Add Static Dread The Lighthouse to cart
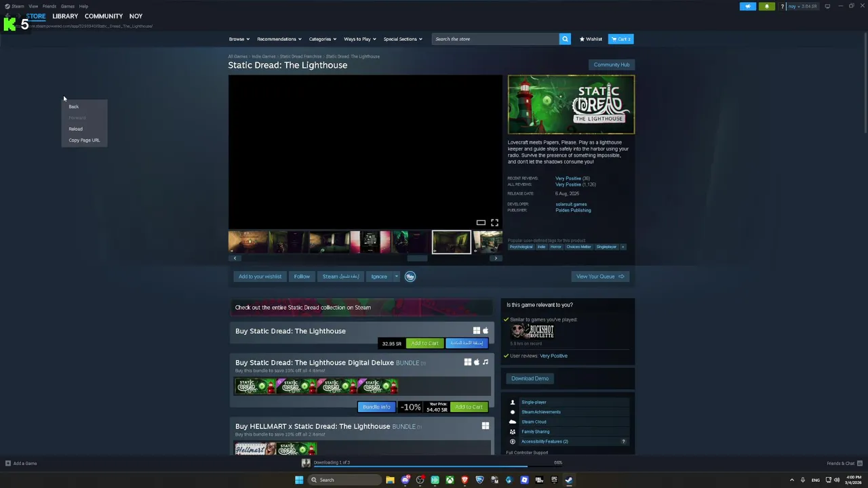Image resolution: width=868 pixels, height=488 pixels. click(x=425, y=343)
